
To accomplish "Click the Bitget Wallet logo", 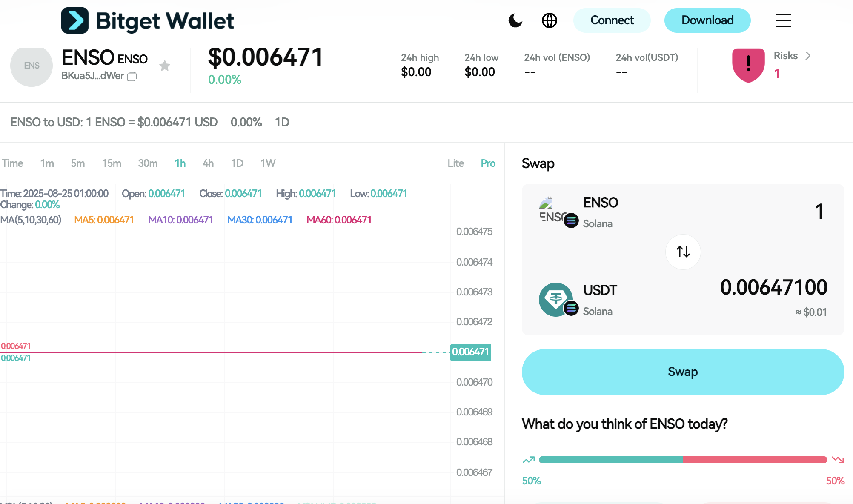I will pyautogui.click(x=148, y=20).
